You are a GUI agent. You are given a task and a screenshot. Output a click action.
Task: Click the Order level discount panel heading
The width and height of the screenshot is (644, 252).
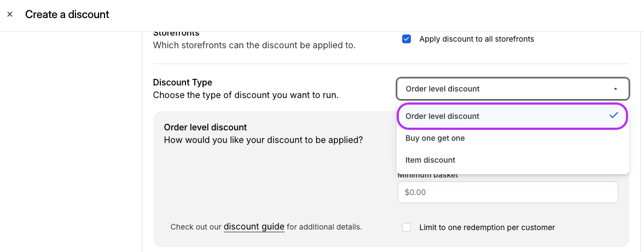coord(205,127)
